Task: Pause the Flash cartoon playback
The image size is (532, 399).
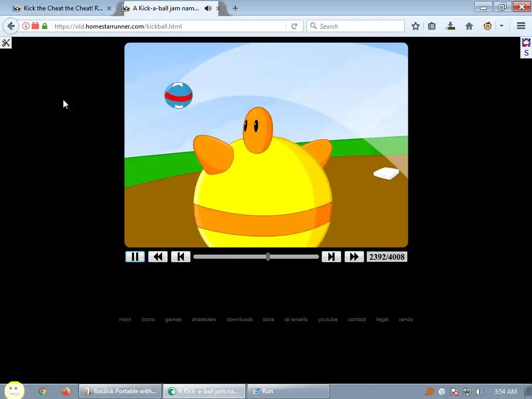Action: coord(135,257)
